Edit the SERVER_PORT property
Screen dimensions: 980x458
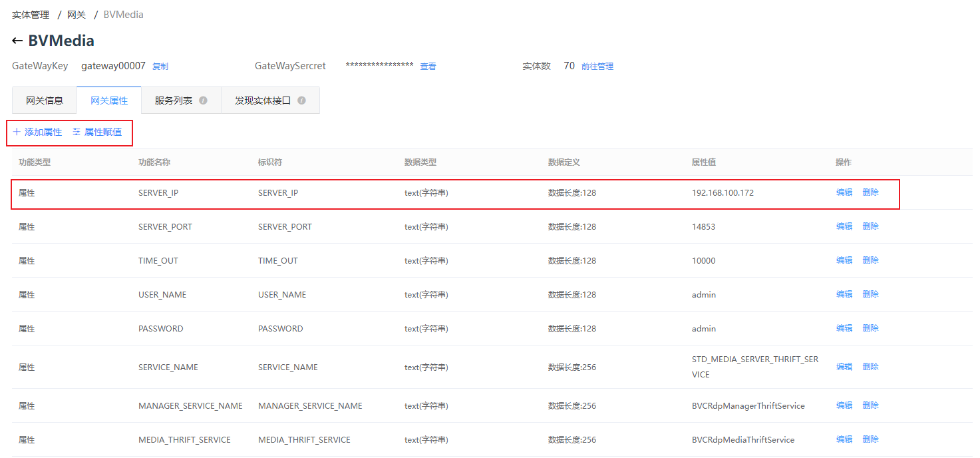pyautogui.click(x=844, y=226)
